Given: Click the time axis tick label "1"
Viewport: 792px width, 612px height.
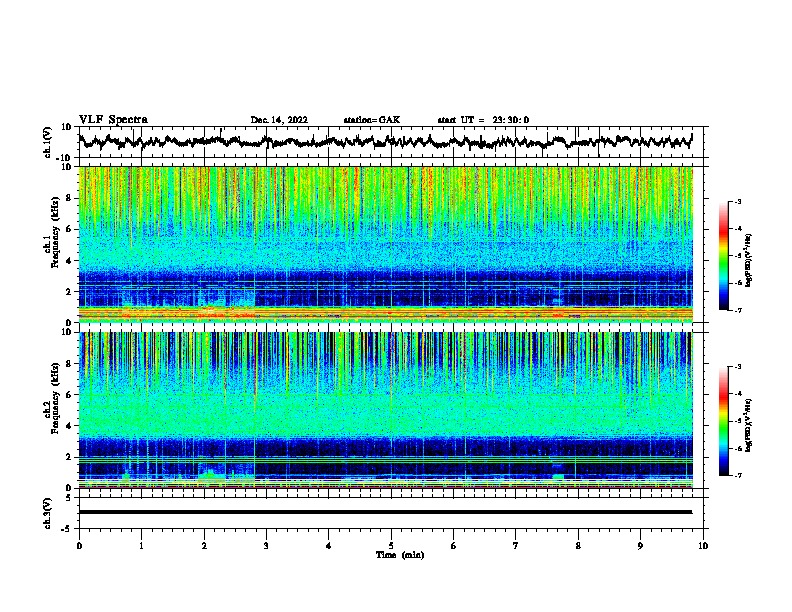Looking at the screenshot, I should tap(141, 546).
